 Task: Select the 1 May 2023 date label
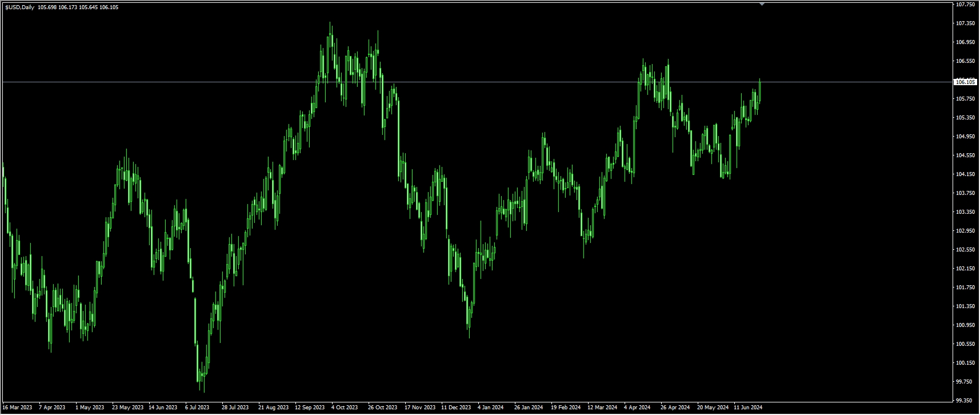[90, 408]
